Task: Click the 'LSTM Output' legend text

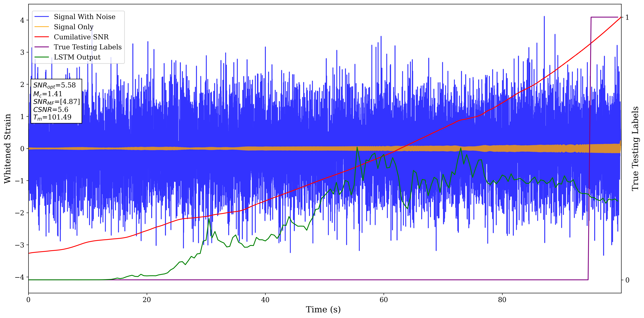Action: tap(77, 57)
